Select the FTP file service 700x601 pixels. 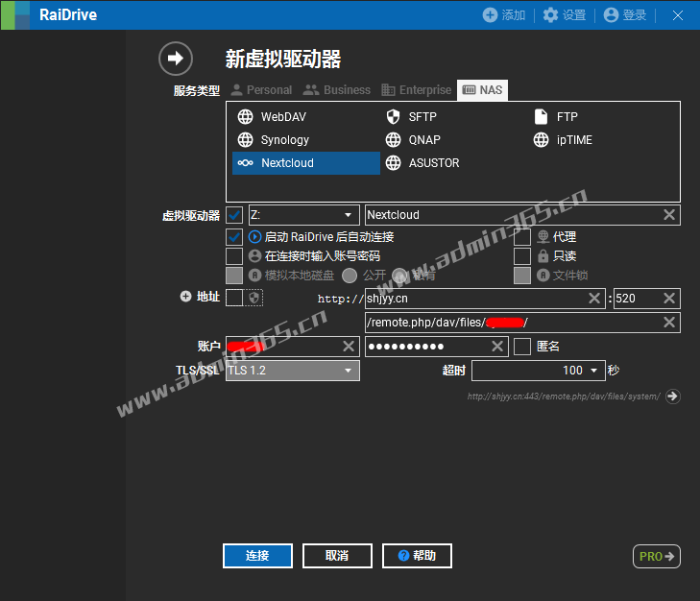(x=602, y=117)
